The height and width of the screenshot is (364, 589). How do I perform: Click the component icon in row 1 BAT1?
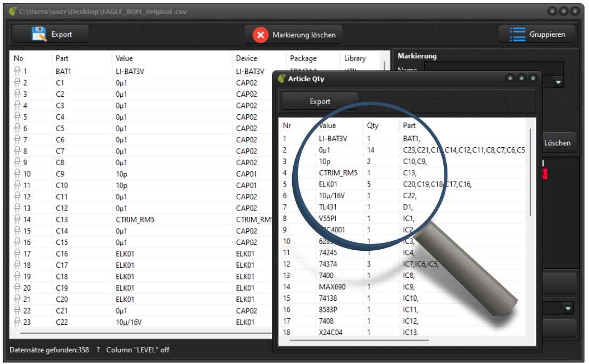[x=17, y=71]
